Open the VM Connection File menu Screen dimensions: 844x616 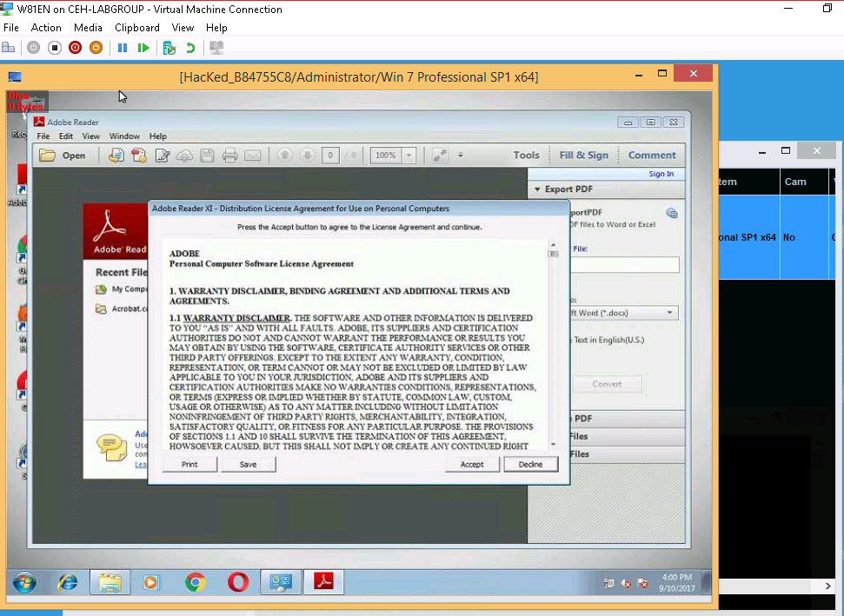tap(10, 28)
